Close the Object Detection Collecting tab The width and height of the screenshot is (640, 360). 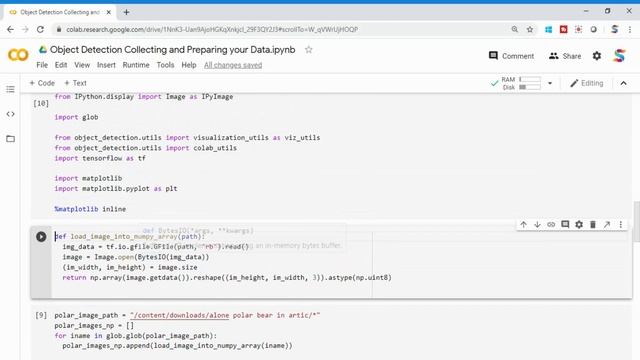[x=109, y=12]
